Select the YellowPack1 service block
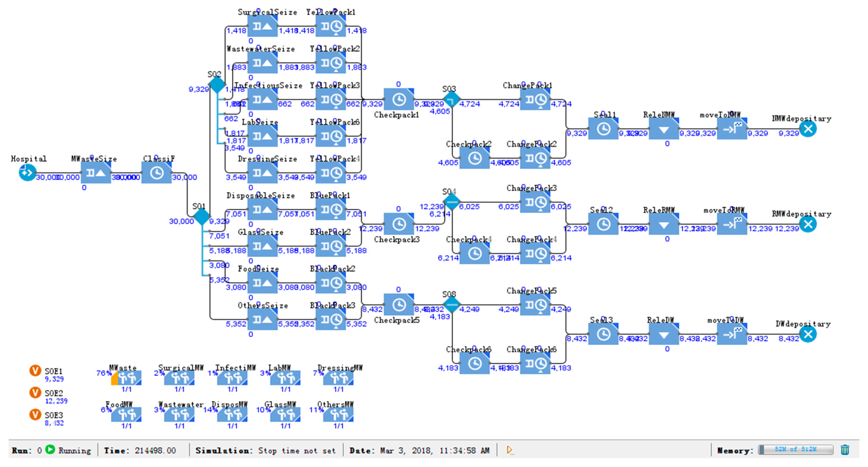The height and width of the screenshot is (467, 868). click(x=330, y=26)
